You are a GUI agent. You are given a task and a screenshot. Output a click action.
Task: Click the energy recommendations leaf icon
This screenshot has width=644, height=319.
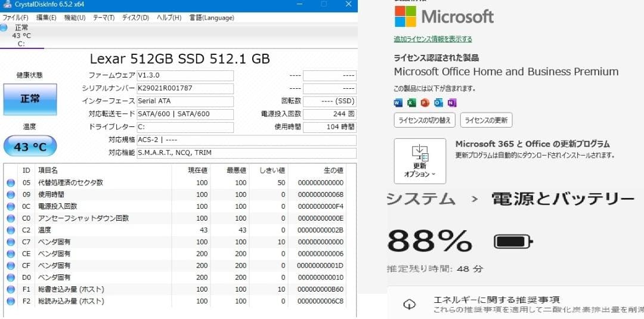click(x=409, y=304)
